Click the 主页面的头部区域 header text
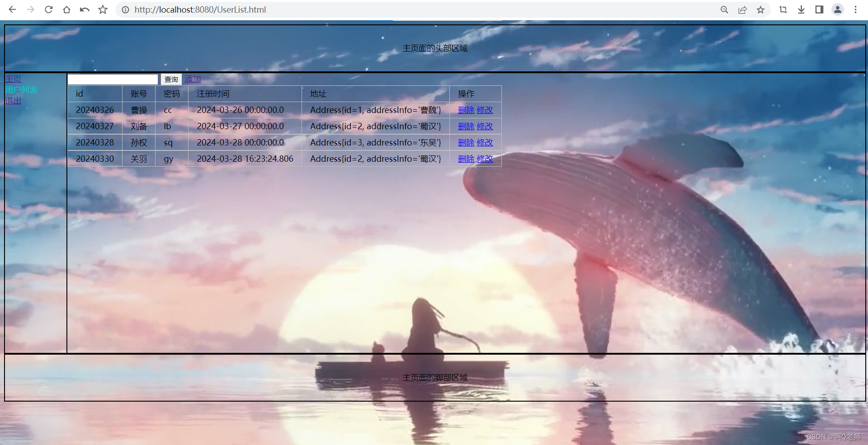This screenshot has height=445, width=868. pyautogui.click(x=435, y=48)
